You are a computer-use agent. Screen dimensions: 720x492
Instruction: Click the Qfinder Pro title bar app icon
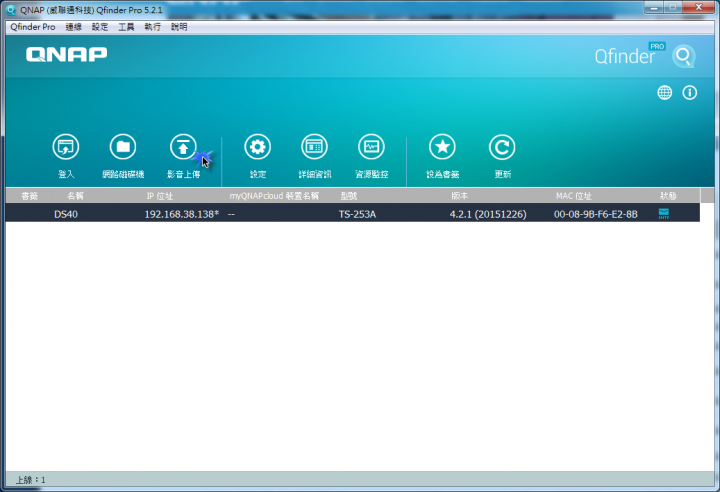point(11,10)
